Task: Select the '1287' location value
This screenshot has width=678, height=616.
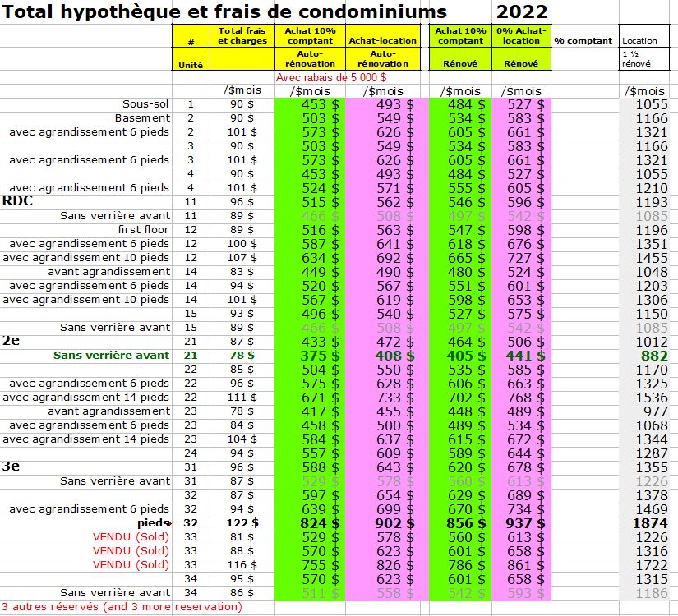Action: point(652,453)
